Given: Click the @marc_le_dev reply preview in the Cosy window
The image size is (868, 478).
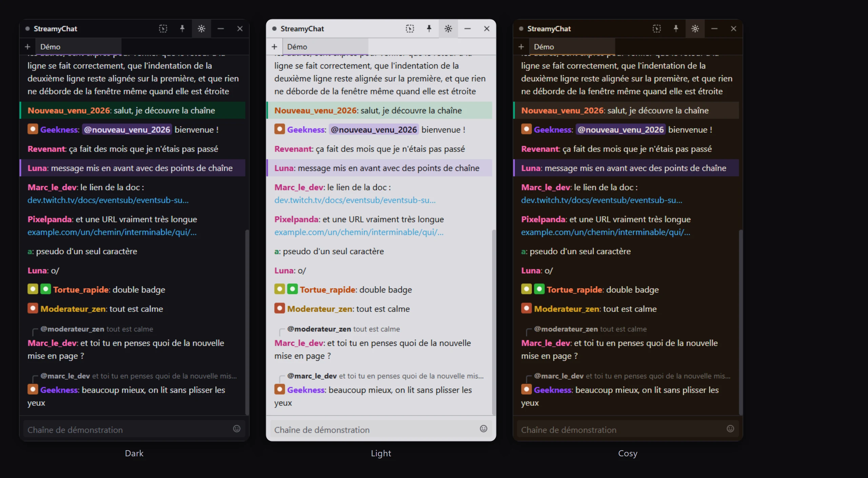Looking at the screenshot, I should point(632,376).
